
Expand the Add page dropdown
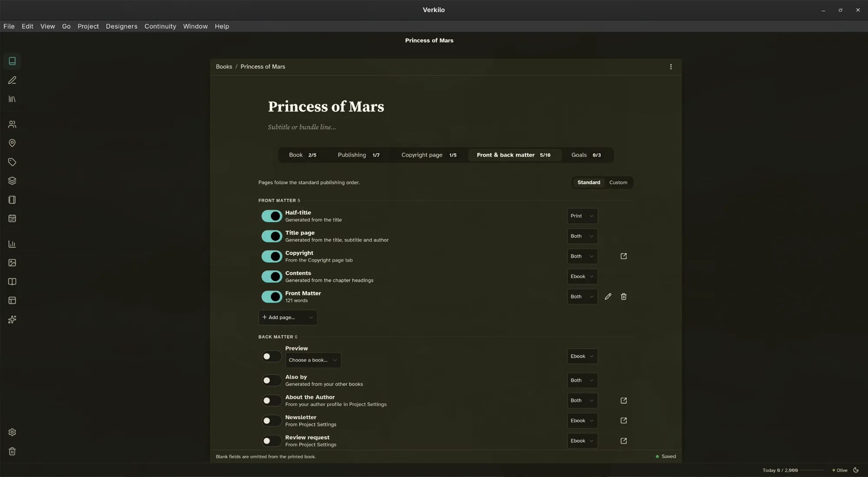288,317
